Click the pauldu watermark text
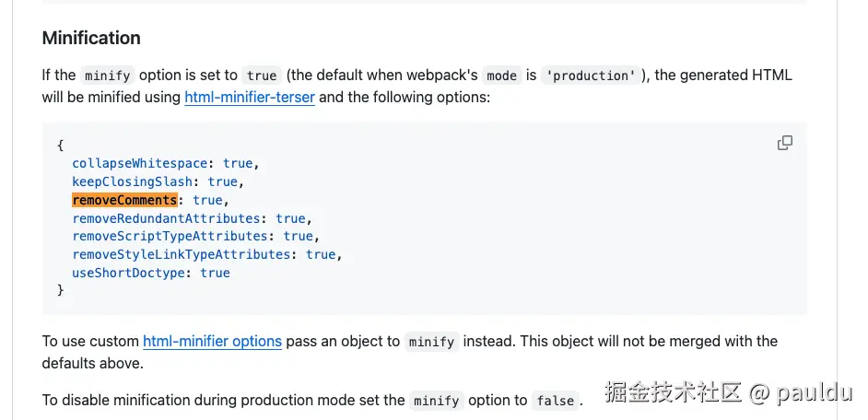This screenshot has height=420, width=868. click(815, 392)
